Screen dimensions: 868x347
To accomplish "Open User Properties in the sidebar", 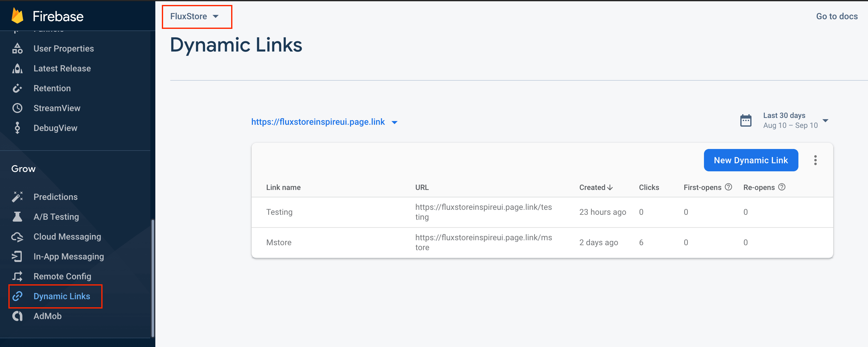I will 64,48.
